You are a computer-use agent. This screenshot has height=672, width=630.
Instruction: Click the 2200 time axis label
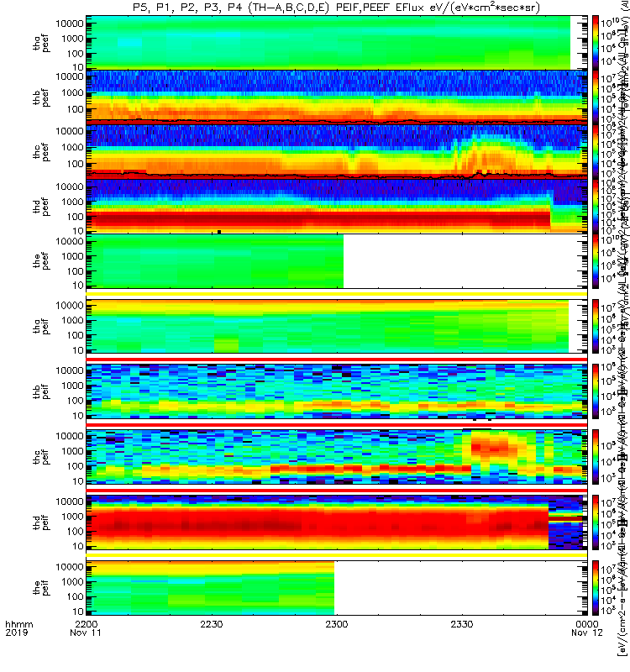87,624
